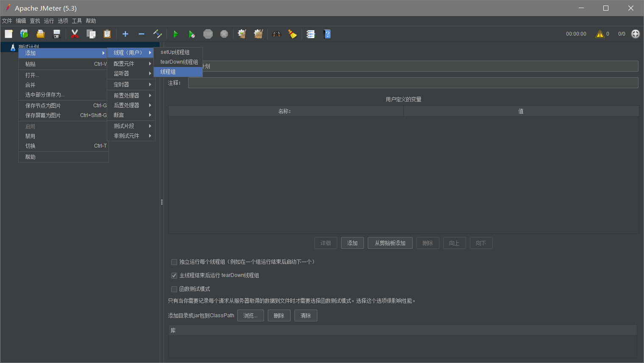Enable the 函数测试模式 checkbox
The width and height of the screenshot is (644, 363).
tap(174, 289)
